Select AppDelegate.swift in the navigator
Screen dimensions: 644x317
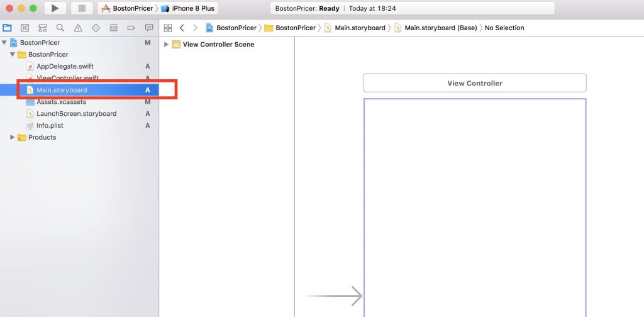65,66
